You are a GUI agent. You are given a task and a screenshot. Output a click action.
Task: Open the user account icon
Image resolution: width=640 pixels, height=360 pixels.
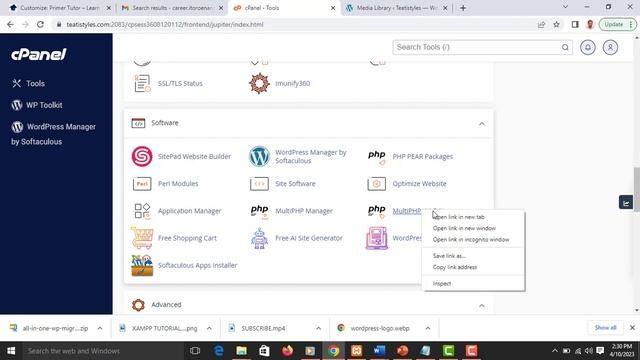(x=610, y=47)
